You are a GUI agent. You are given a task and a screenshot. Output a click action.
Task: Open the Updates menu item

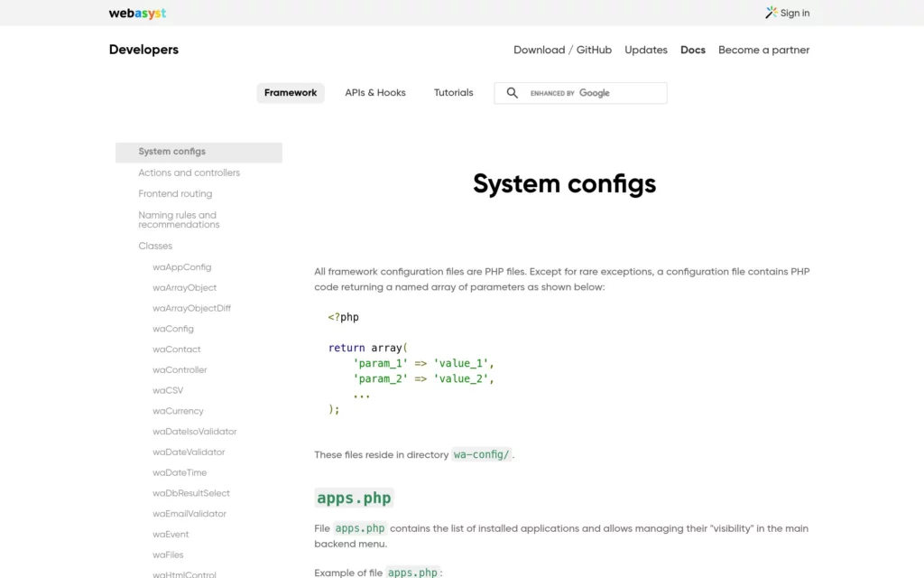(646, 51)
